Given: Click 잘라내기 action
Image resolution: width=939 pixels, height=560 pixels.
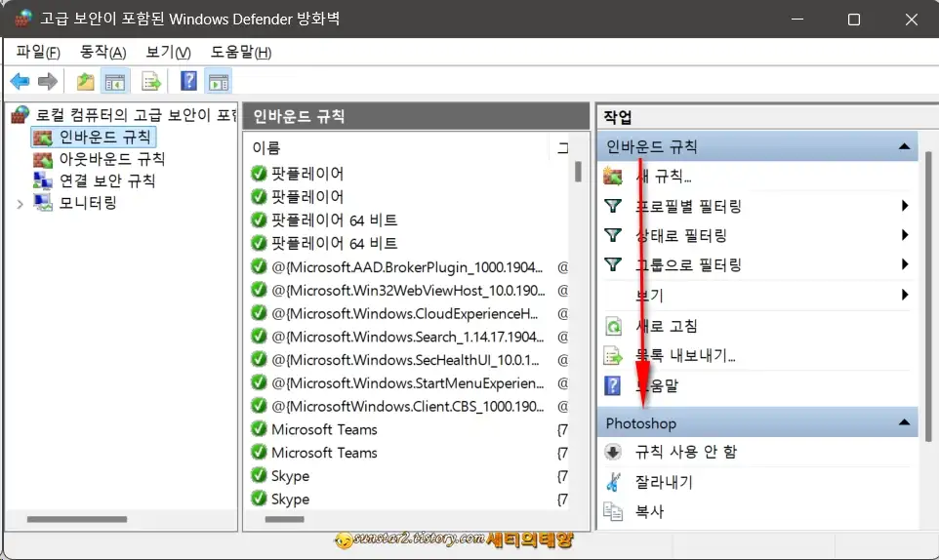Looking at the screenshot, I should [x=664, y=482].
